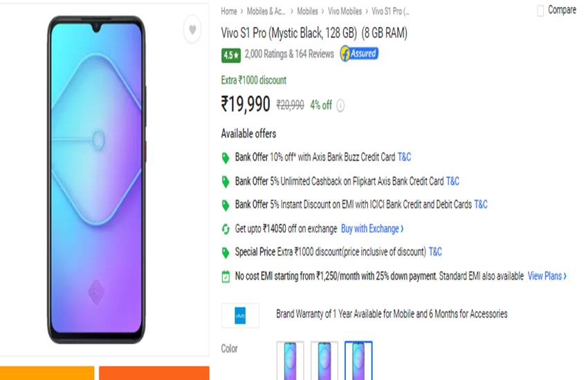Click the Vivo S1 Pro product image
Screen dimensions: 588x380
pyautogui.click(x=97, y=179)
